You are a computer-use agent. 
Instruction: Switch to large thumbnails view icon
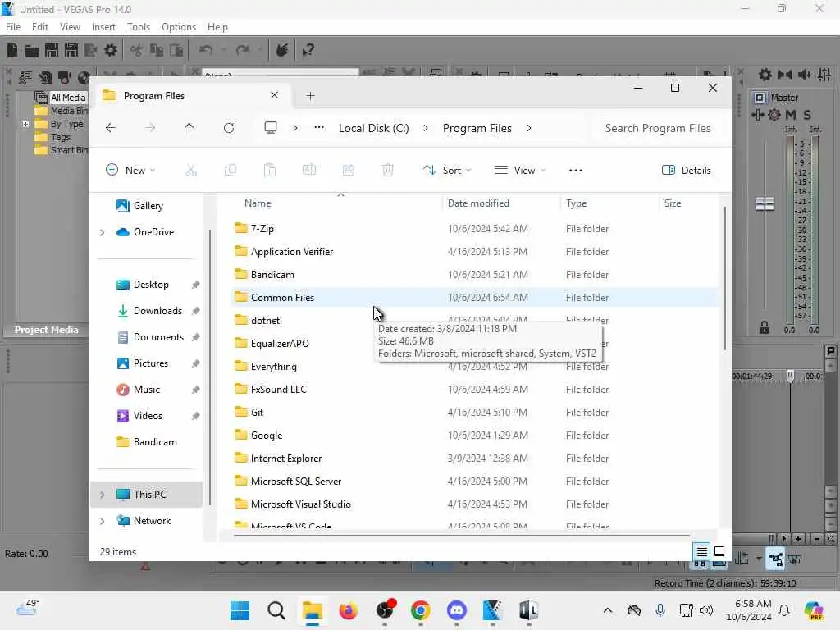pyautogui.click(x=719, y=550)
